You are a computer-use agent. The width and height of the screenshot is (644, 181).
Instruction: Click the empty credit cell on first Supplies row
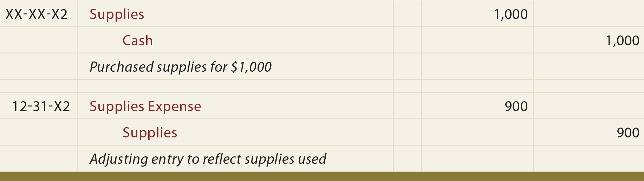[x=589, y=14]
